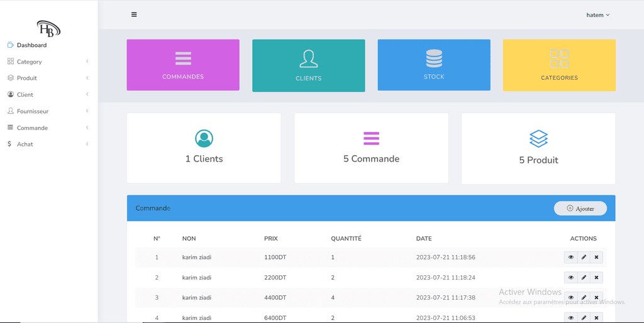Open the purple COMMANDES tile
Screen dimensions: 644x323
[183, 65]
